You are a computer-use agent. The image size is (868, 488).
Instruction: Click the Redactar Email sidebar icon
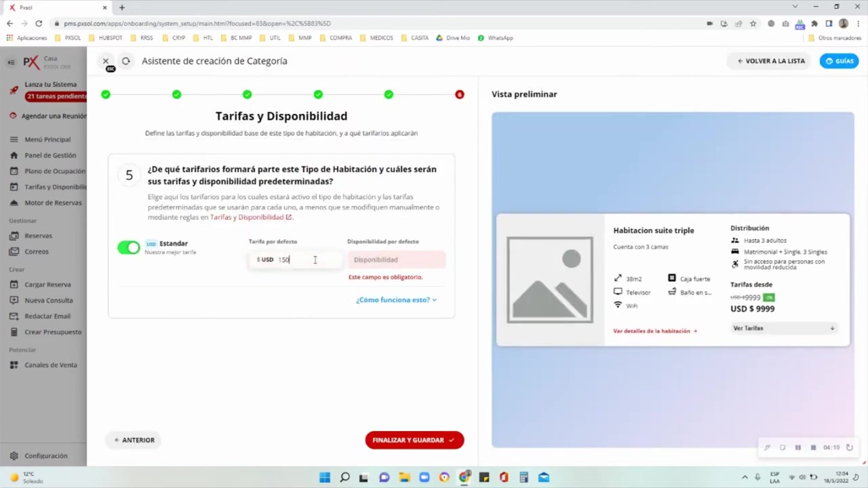(x=14, y=316)
